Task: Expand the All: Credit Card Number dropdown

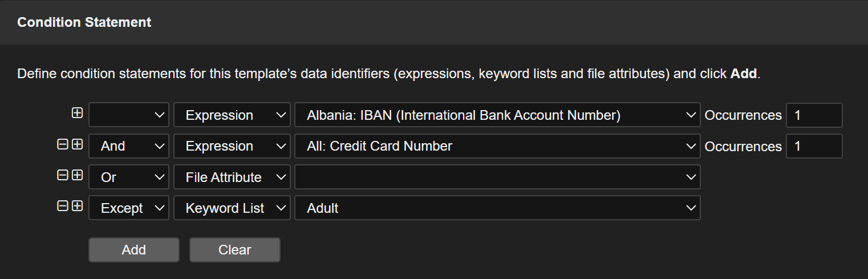Action: click(x=497, y=146)
